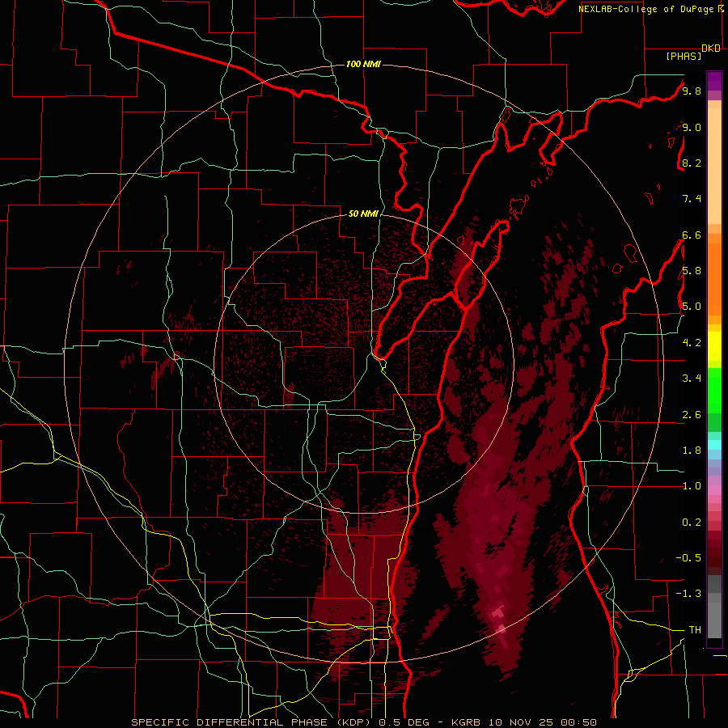
Task: Click the TH threshold label on the scale
Action: [x=695, y=630]
